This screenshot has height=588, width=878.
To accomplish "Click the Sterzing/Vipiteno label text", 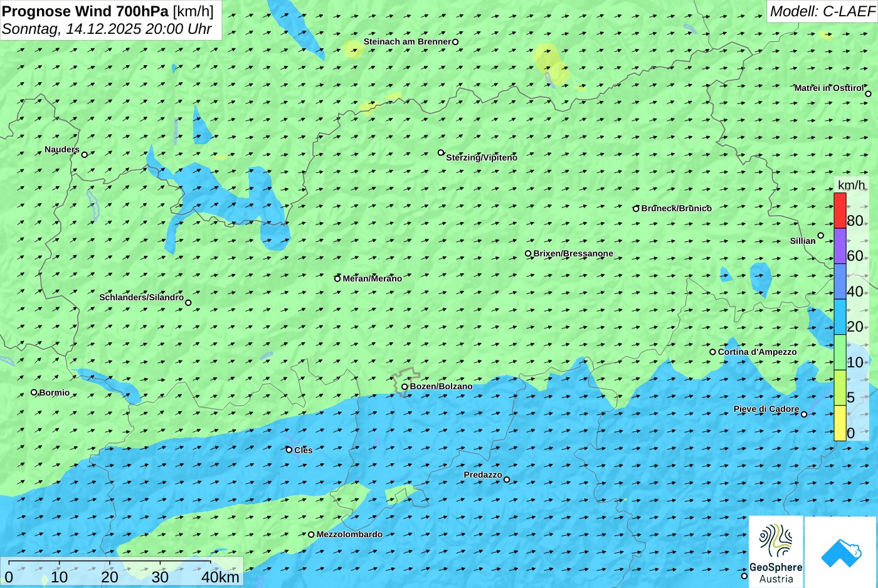I will tap(482, 157).
